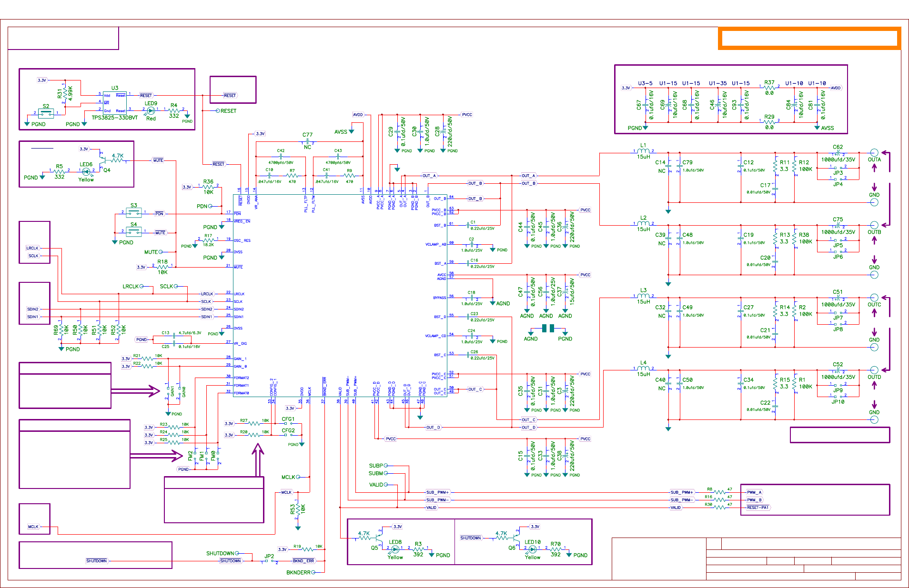Select jumper JP2

[270, 561]
